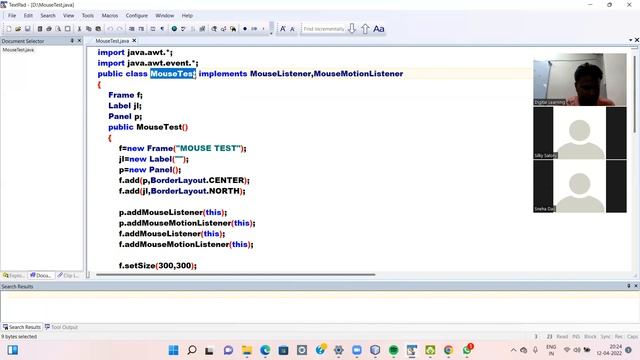Increase font size with large A icon
The width and height of the screenshot is (640, 360).
(x=282, y=29)
